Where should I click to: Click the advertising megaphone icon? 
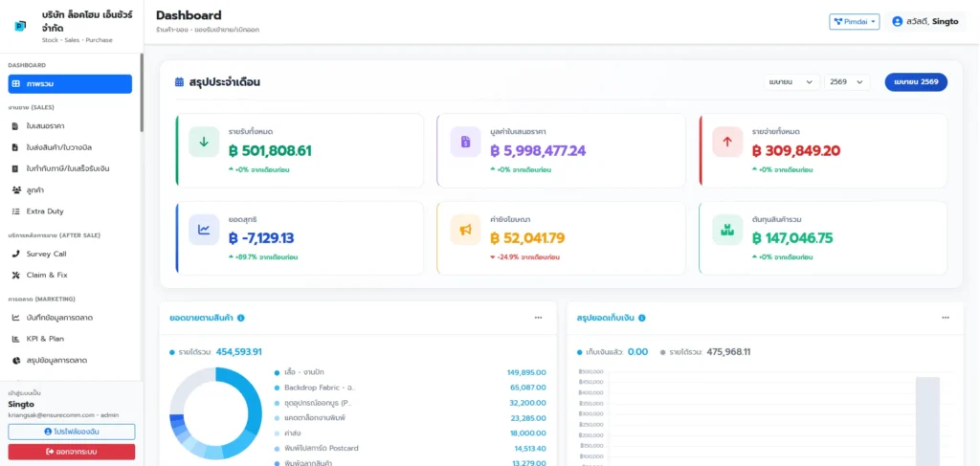(466, 230)
